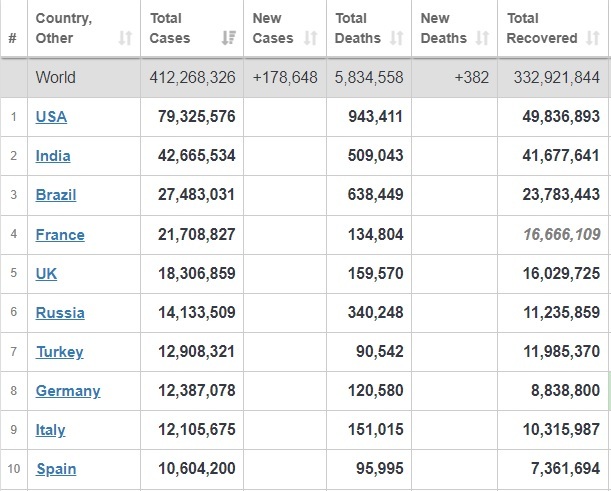Viewport: 611px width, 491px height.
Task: Click the Total Recovered header label
Action: [x=542, y=28]
